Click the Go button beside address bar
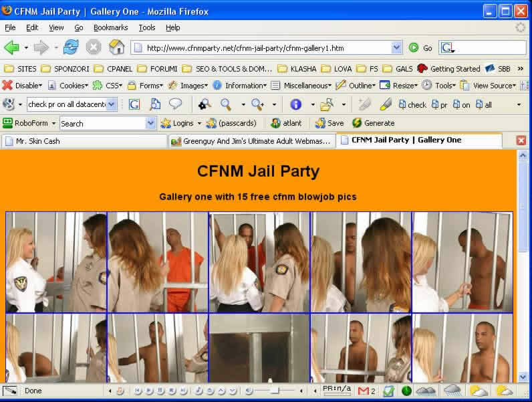Image resolution: width=532 pixels, height=402 pixels. [420, 47]
